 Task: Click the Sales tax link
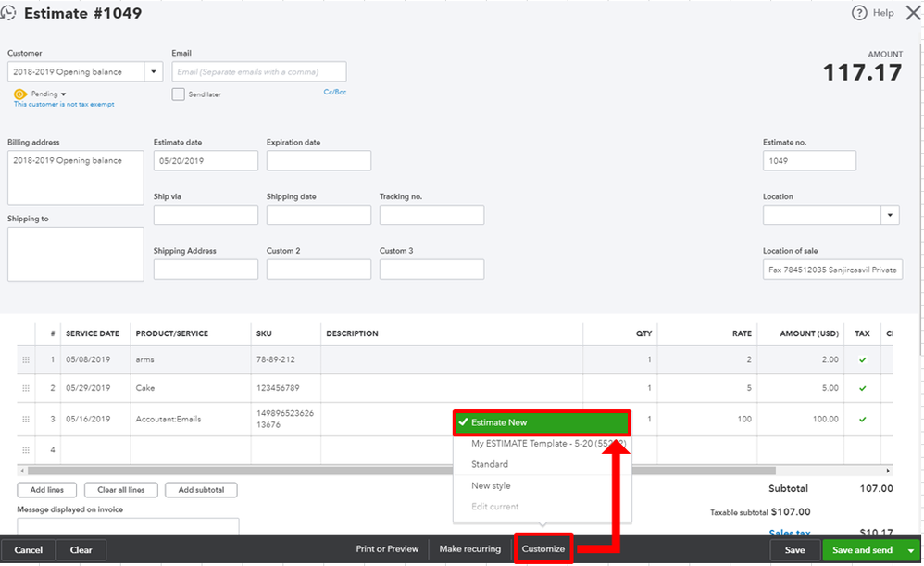click(x=790, y=532)
